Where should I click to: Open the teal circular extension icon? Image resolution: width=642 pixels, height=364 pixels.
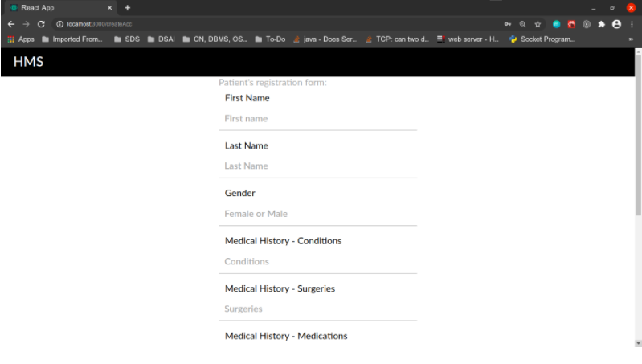(x=557, y=24)
